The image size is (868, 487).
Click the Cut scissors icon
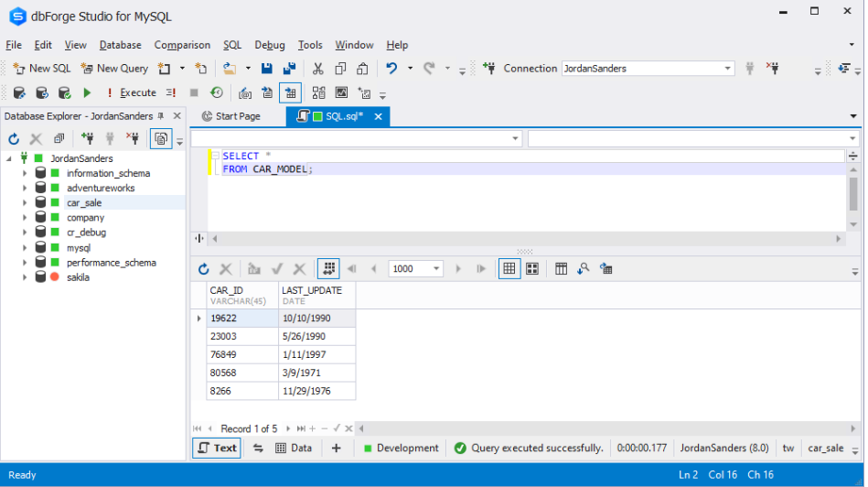coord(317,68)
